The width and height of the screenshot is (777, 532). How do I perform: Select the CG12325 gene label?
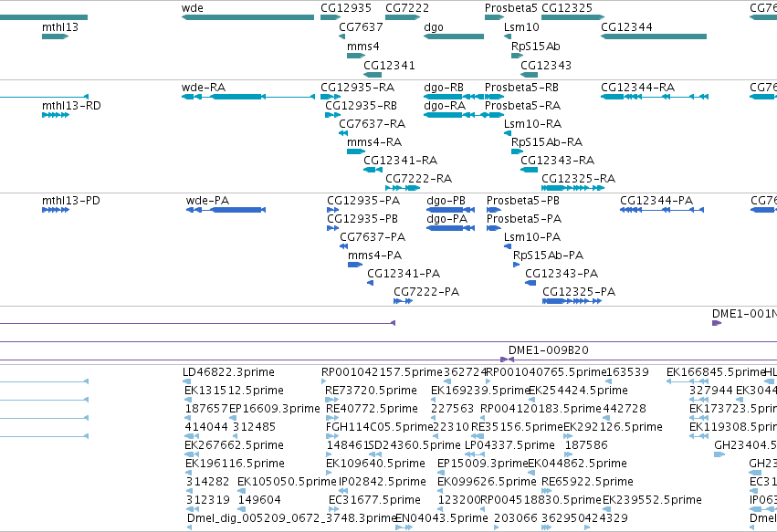point(567,8)
